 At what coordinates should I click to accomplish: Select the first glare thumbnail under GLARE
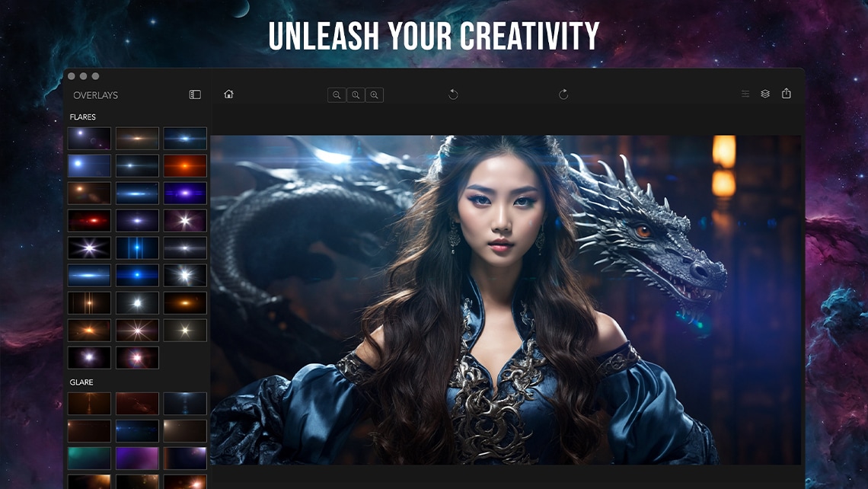tap(89, 403)
